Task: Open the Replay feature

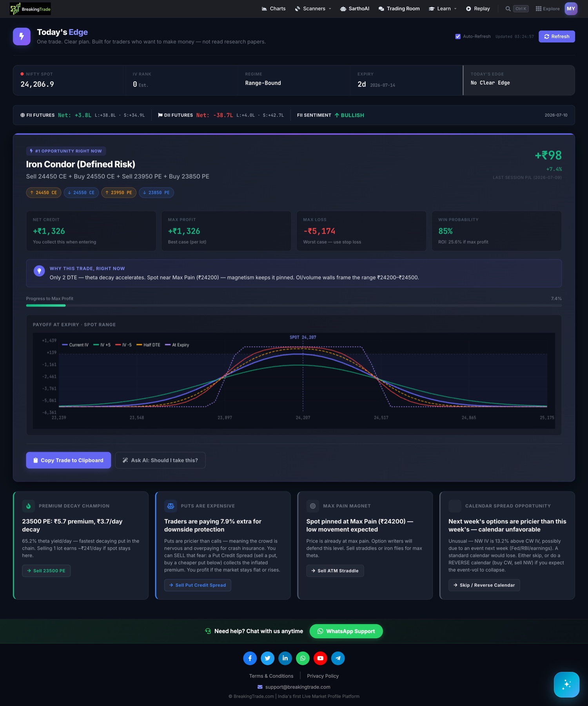Action: pyautogui.click(x=478, y=9)
